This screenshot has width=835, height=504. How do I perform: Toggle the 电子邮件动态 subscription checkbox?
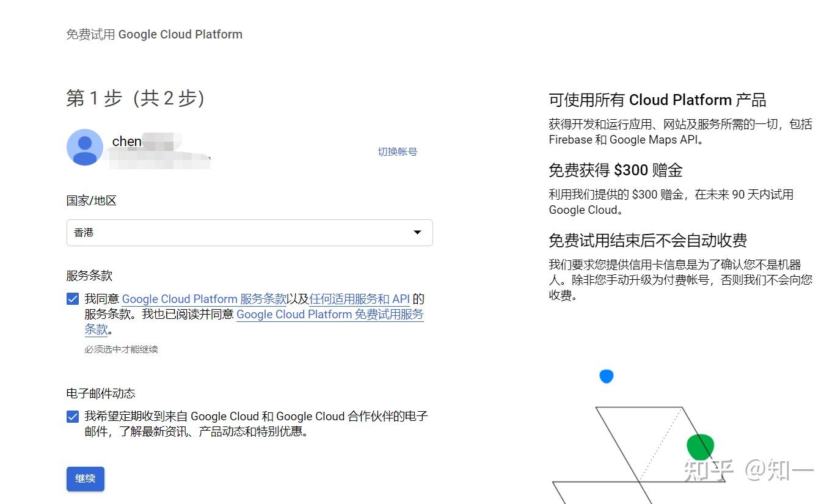(73, 417)
